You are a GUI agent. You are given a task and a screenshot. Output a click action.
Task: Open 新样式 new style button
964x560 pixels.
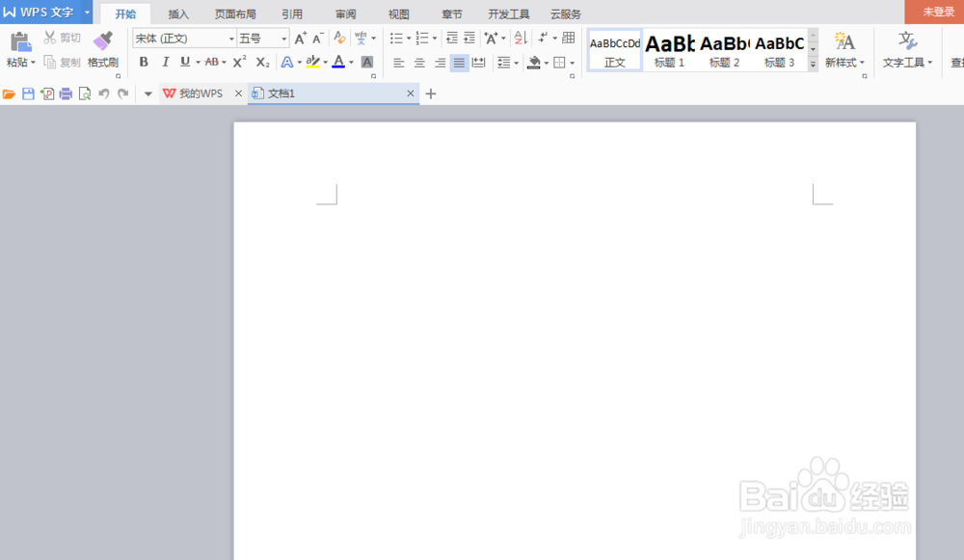[x=844, y=50]
